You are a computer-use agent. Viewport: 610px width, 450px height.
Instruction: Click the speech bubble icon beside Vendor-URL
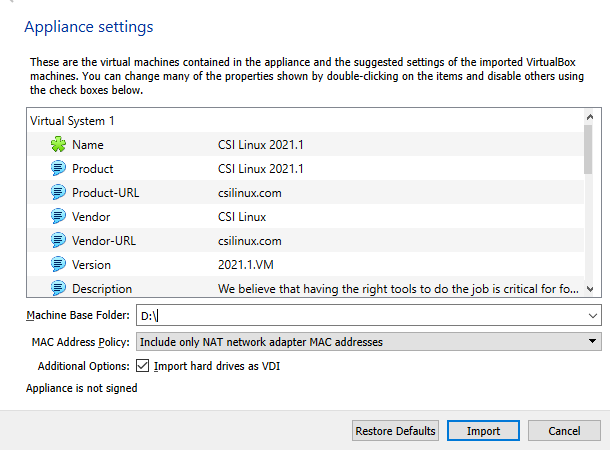coord(58,240)
